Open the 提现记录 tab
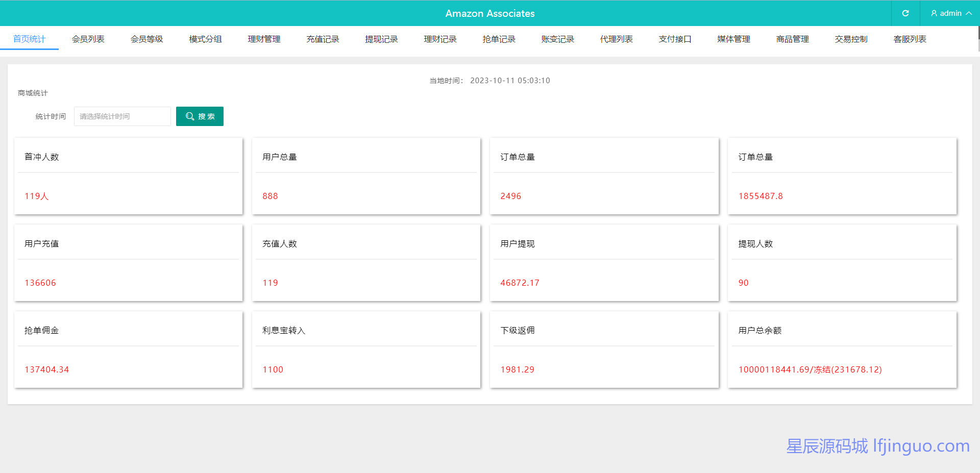 click(381, 39)
